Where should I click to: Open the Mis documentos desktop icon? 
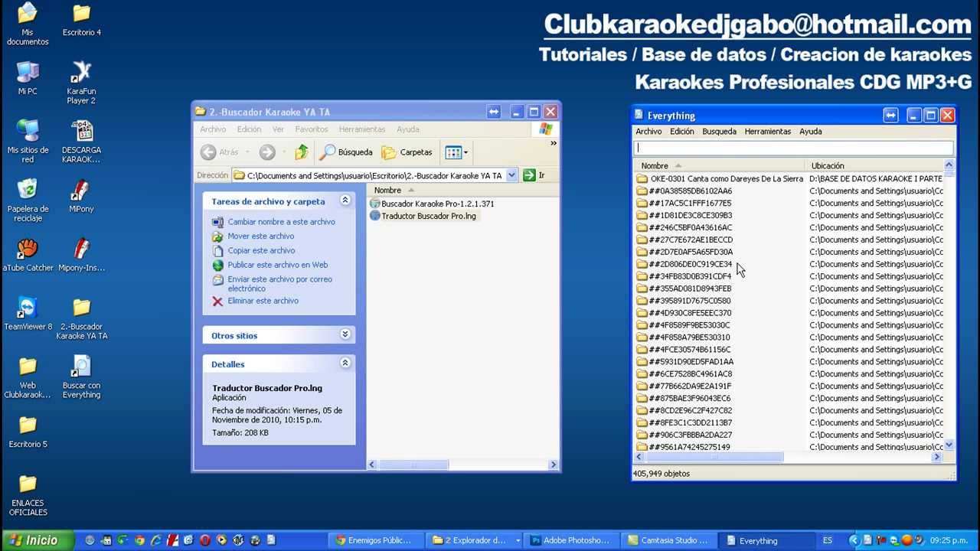(28, 24)
